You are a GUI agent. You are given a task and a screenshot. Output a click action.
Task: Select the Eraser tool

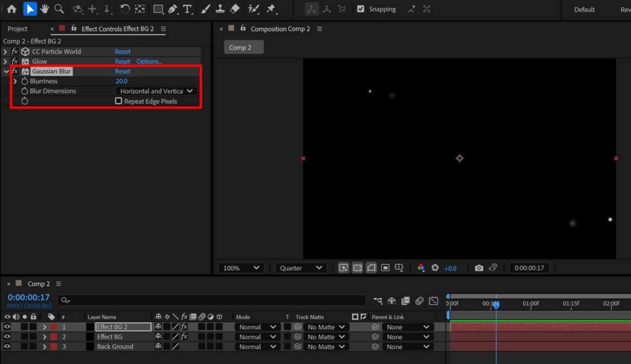(235, 9)
